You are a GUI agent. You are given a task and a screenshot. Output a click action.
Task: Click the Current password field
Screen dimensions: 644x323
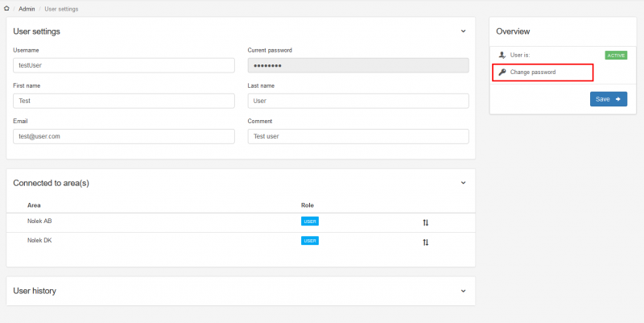pos(358,65)
